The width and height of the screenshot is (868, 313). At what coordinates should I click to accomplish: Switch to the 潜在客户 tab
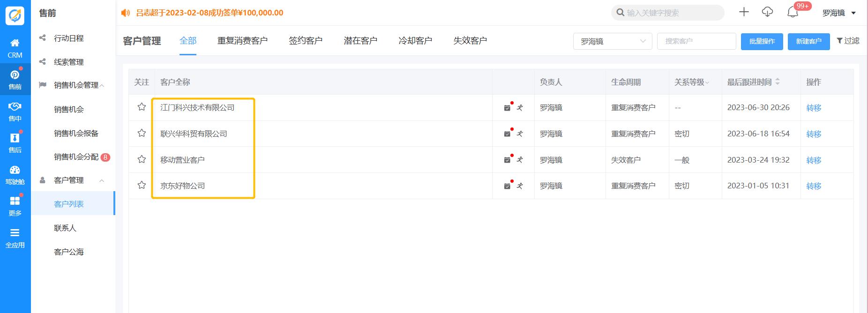click(360, 41)
